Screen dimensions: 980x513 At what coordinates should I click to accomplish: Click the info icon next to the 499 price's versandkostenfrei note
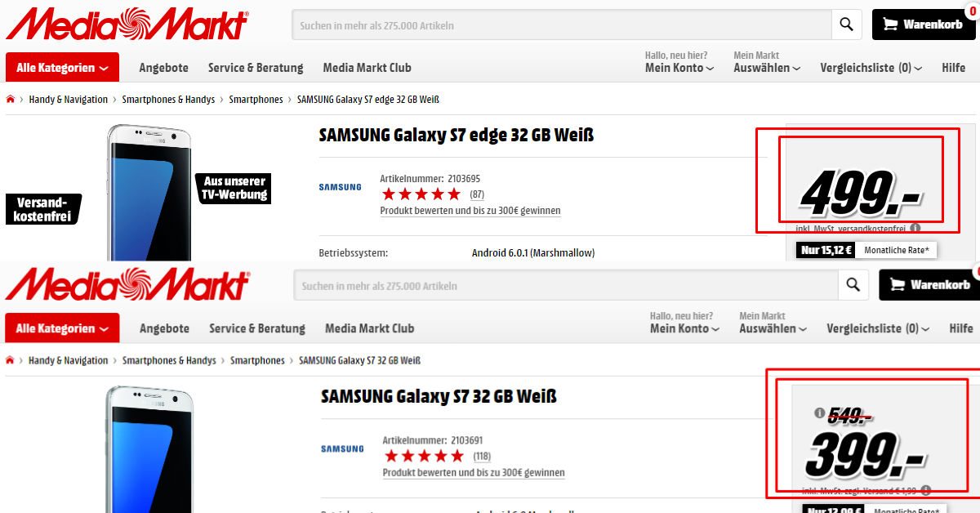(915, 229)
